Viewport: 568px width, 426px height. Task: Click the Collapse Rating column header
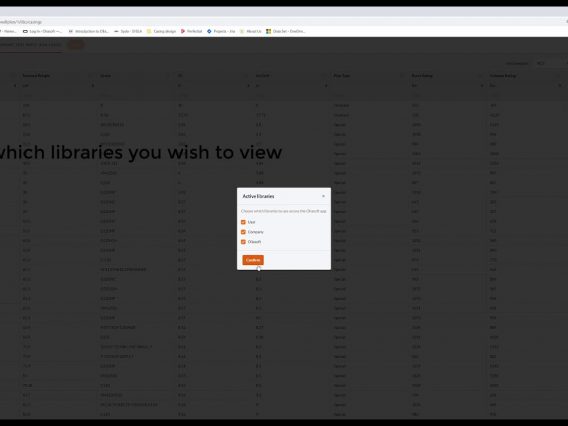pyautogui.click(x=503, y=76)
